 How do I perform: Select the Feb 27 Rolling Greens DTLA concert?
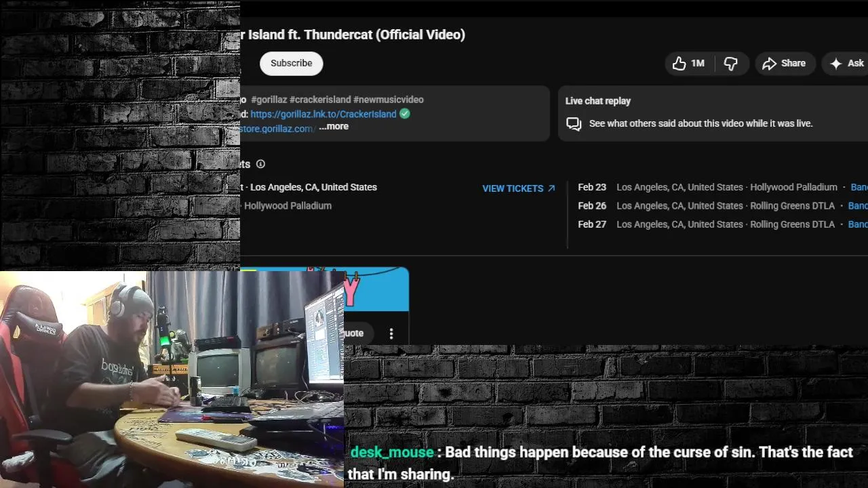click(722, 224)
